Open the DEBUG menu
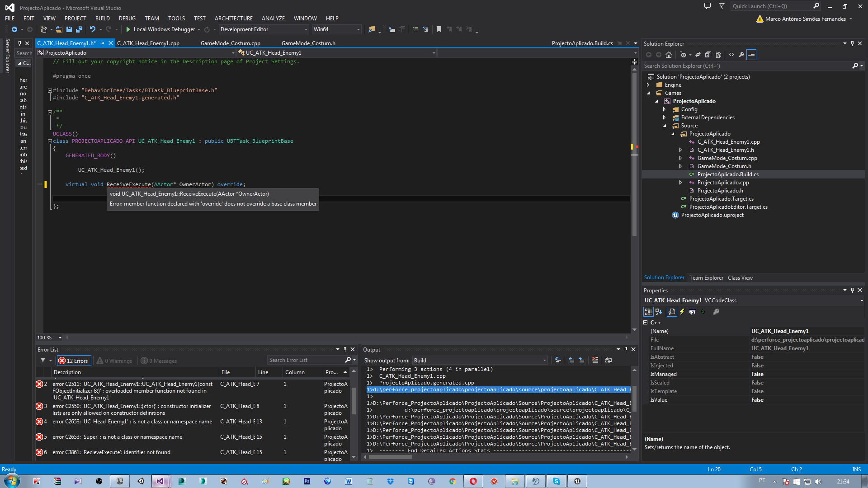The height and width of the screenshot is (488, 868). (127, 19)
